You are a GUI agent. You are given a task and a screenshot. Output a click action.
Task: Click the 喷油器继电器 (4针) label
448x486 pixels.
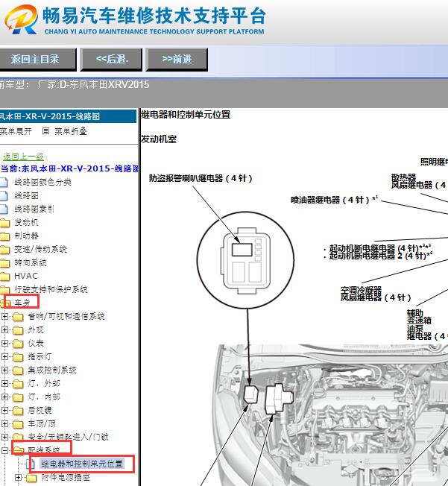pyautogui.click(x=334, y=200)
